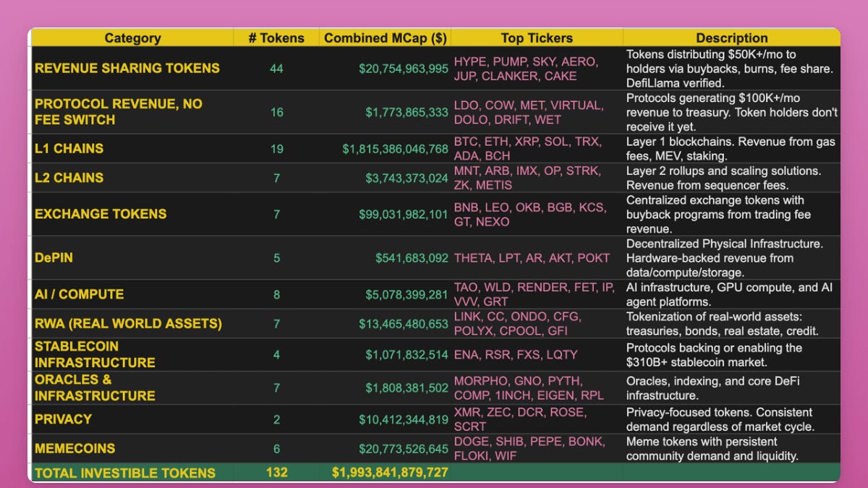Select the L1 CHAINS category cell
868x488 pixels.
(132, 148)
